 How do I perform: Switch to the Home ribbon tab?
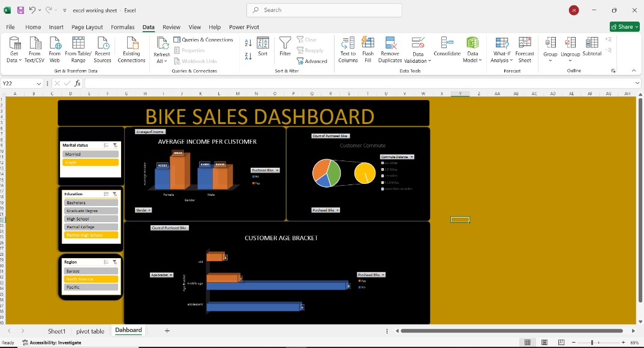coord(33,27)
